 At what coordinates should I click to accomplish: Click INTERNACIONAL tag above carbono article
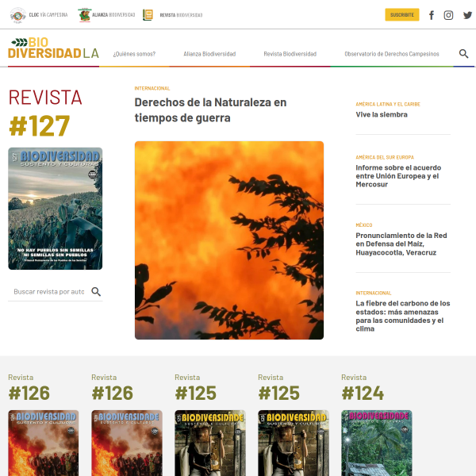pos(374,293)
